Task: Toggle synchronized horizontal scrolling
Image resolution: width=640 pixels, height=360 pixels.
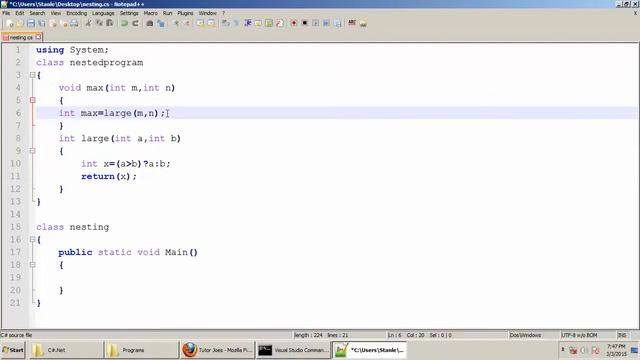Action: (211, 23)
